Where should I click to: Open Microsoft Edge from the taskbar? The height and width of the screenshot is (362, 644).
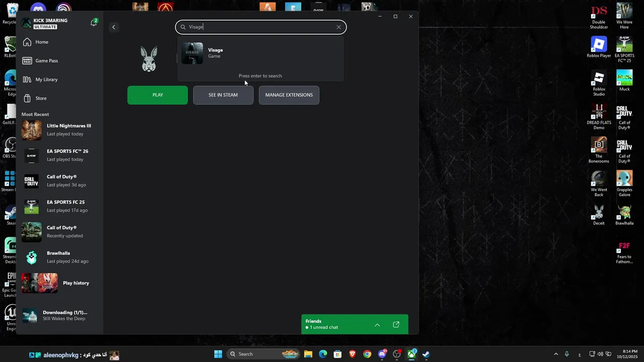(323, 354)
